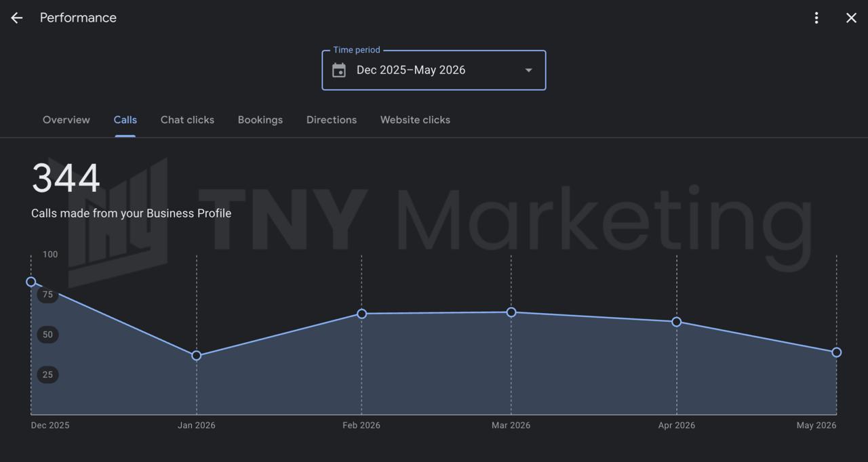
Task: Select the Calls tab
Action: click(x=125, y=120)
